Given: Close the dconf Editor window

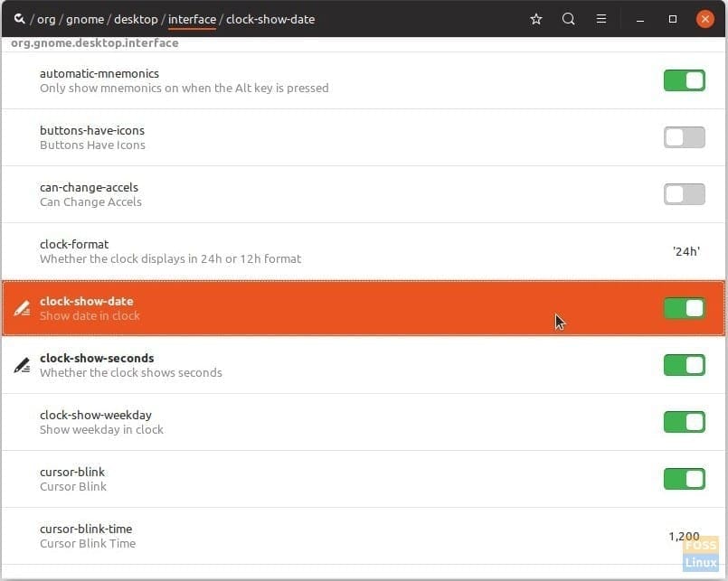Looking at the screenshot, I should [x=704, y=19].
